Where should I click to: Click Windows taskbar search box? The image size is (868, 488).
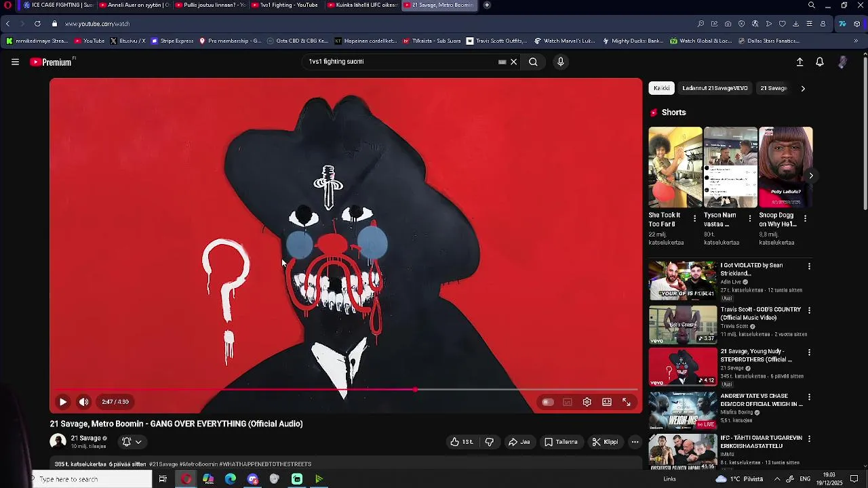tap(91, 479)
